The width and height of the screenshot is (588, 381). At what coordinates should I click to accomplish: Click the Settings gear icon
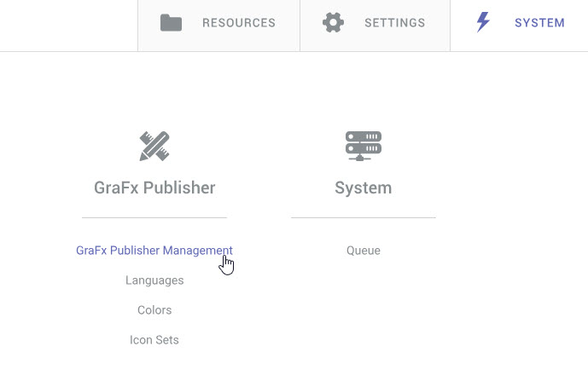click(333, 22)
